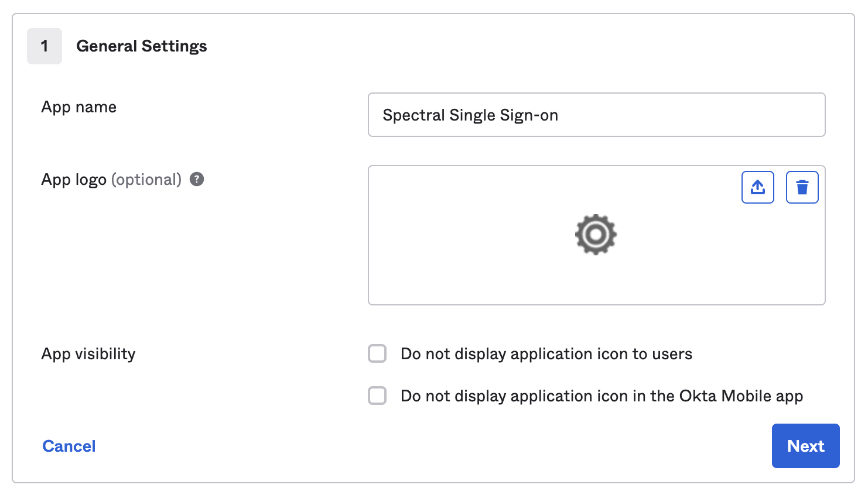Click the App visibility label
This screenshot has width=868, height=495.
tap(88, 354)
